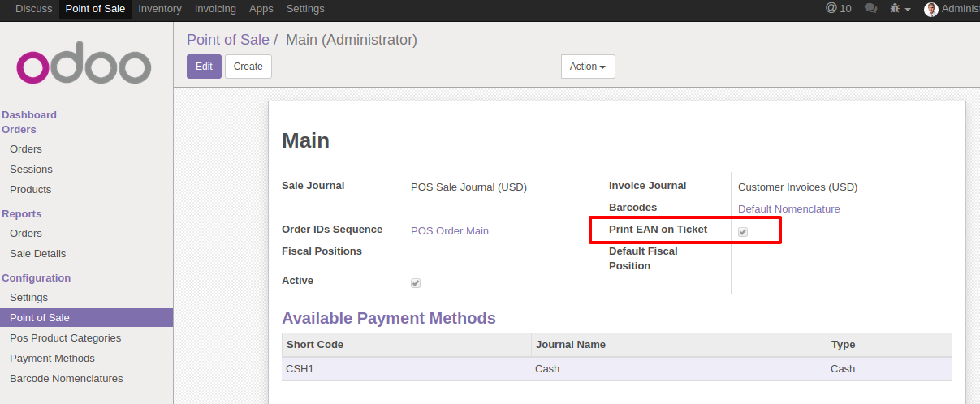
Task: Open the Action dropdown
Action: click(588, 67)
